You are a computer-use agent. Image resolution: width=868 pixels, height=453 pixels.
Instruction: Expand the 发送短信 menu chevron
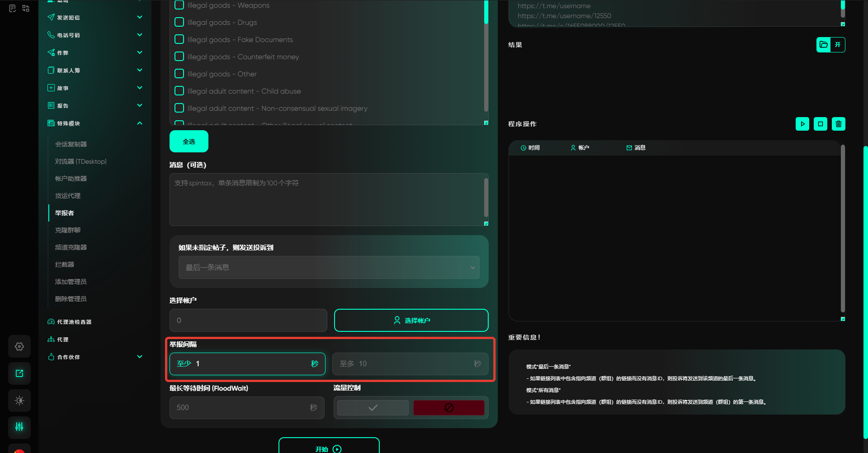point(140,18)
